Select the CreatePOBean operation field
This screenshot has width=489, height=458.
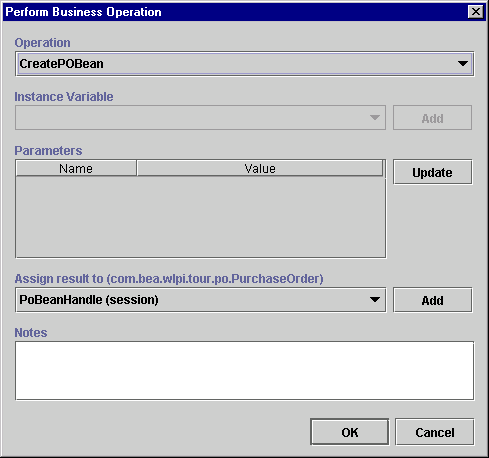244,64
